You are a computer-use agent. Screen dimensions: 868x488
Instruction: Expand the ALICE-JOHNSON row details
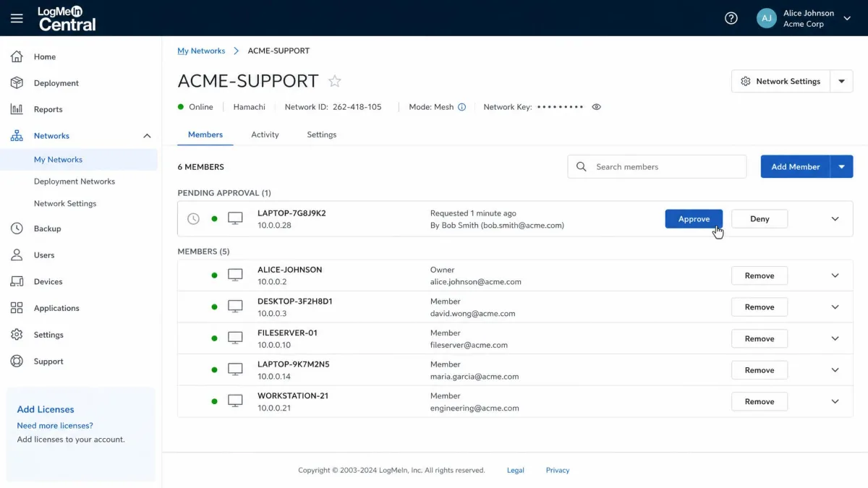point(835,275)
